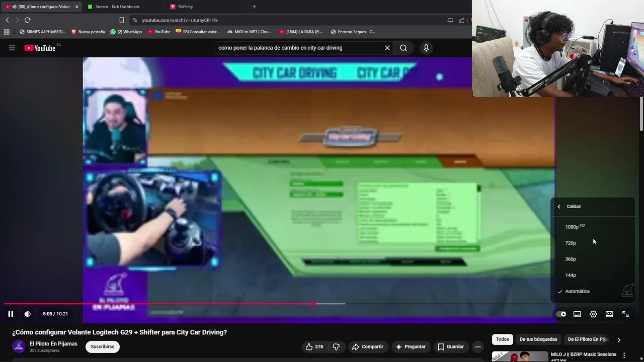
Task: Toggle the autoplay switch
Action: tap(561, 314)
